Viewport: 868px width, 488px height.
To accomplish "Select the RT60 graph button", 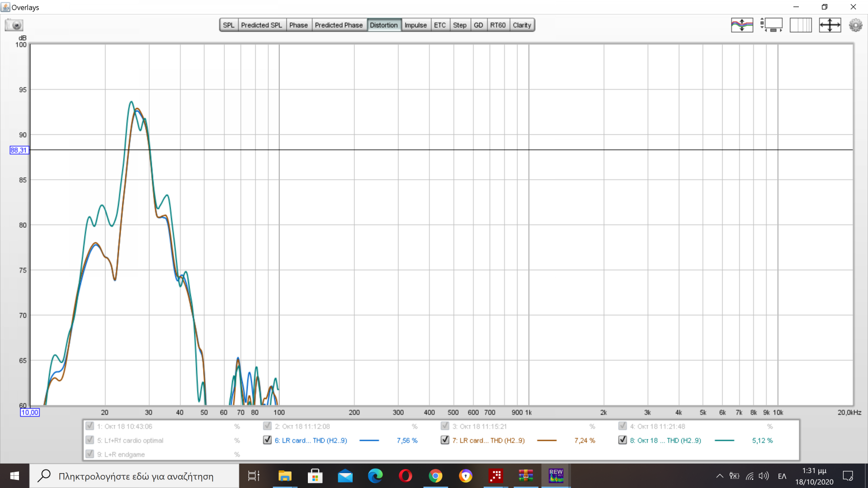I will (498, 25).
